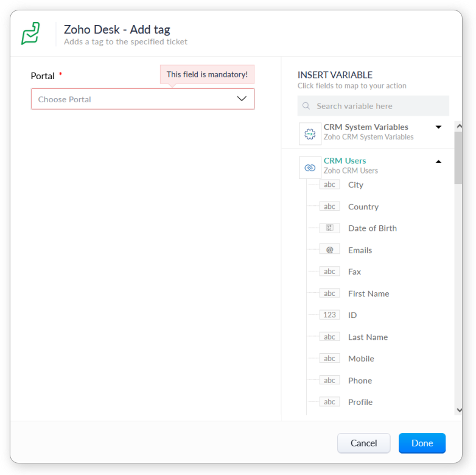
Task: Click the 'Zoho Desk - Add tag' title
Action: (117, 29)
